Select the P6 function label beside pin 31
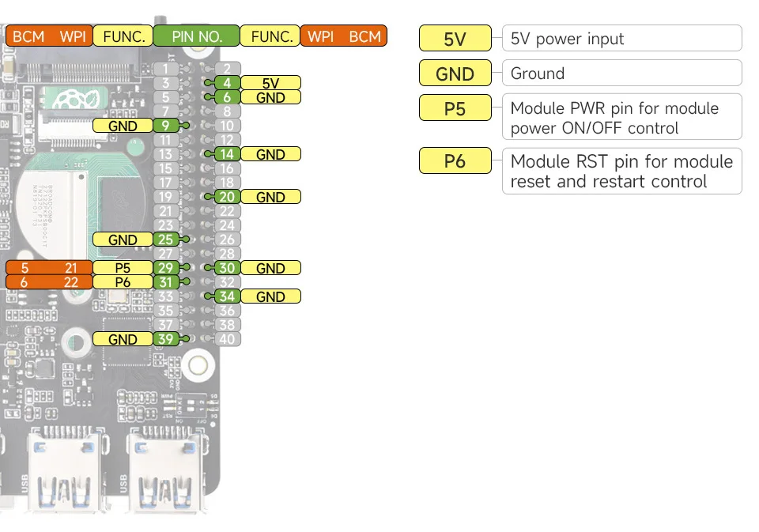759x532 pixels. tap(123, 282)
